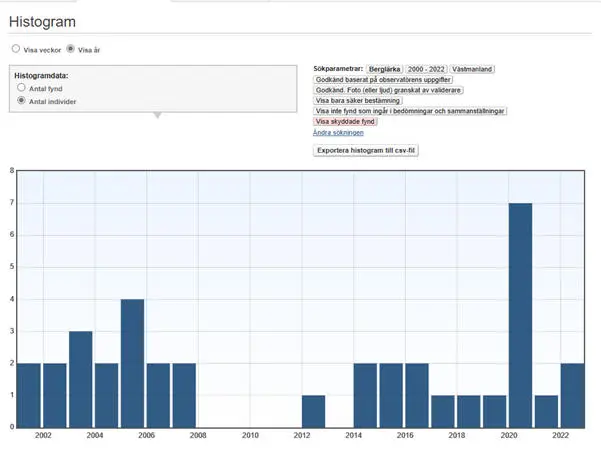Click 'Visa inte fynd som ingår i bedömningar' tag
Image resolution: width=601 pixels, height=449 pixels.
pyautogui.click(x=411, y=111)
